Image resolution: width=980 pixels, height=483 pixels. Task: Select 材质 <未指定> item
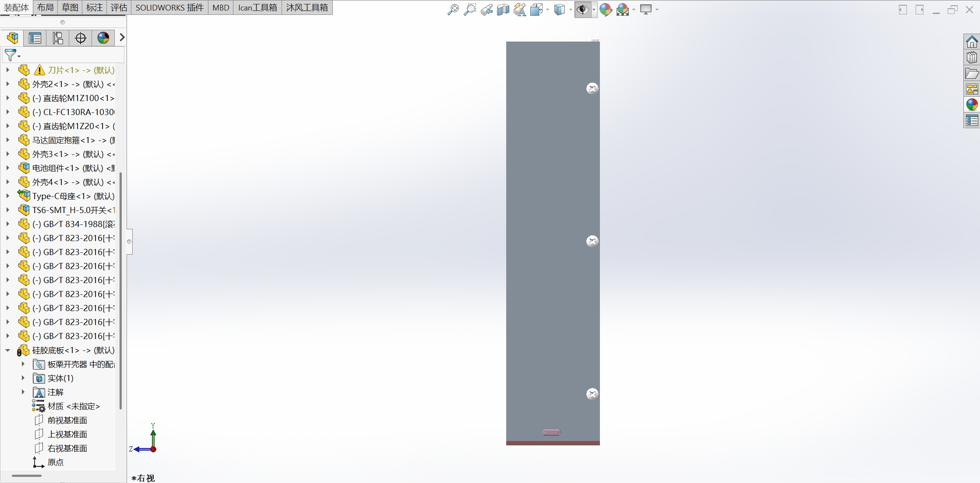click(66, 406)
